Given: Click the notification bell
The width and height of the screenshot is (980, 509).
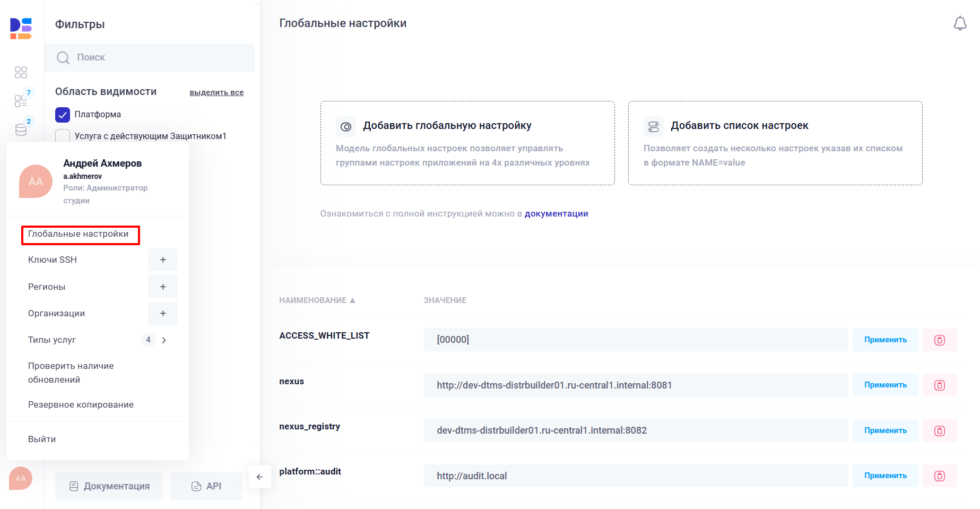Looking at the screenshot, I should (960, 23).
